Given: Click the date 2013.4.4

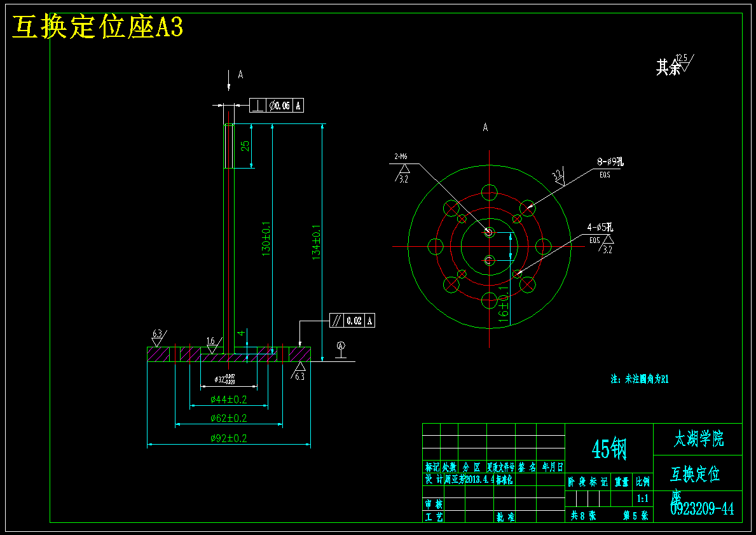Looking at the screenshot, I should (x=480, y=480).
